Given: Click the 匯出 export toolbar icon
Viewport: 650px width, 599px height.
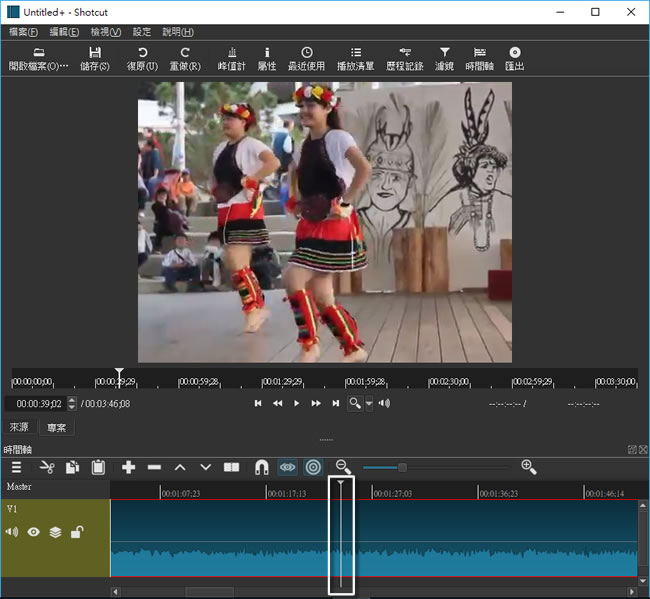Looking at the screenshot, I should pos(515,58).
